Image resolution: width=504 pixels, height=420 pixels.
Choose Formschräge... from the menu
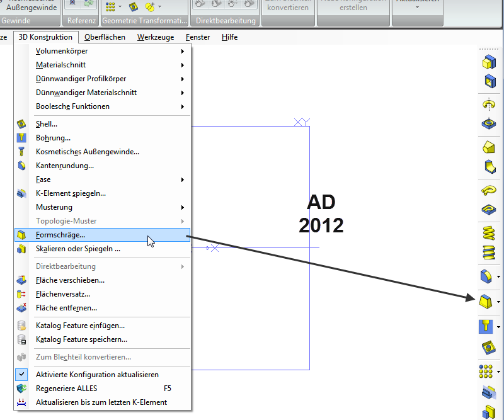point(103,235)
